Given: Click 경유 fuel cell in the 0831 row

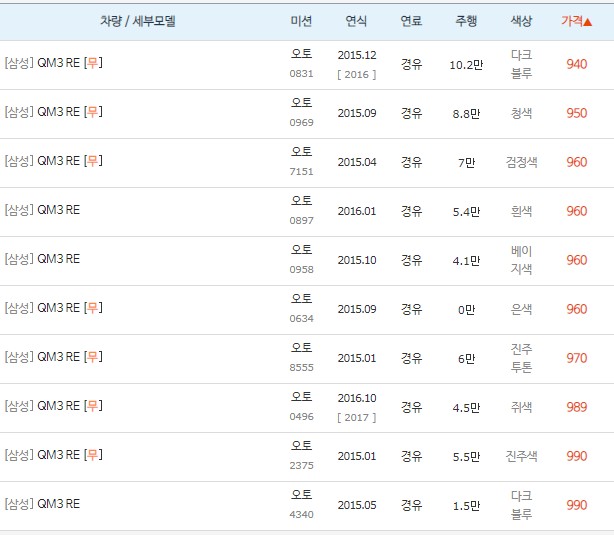Looking at the screenshot, I should [411, 64].
